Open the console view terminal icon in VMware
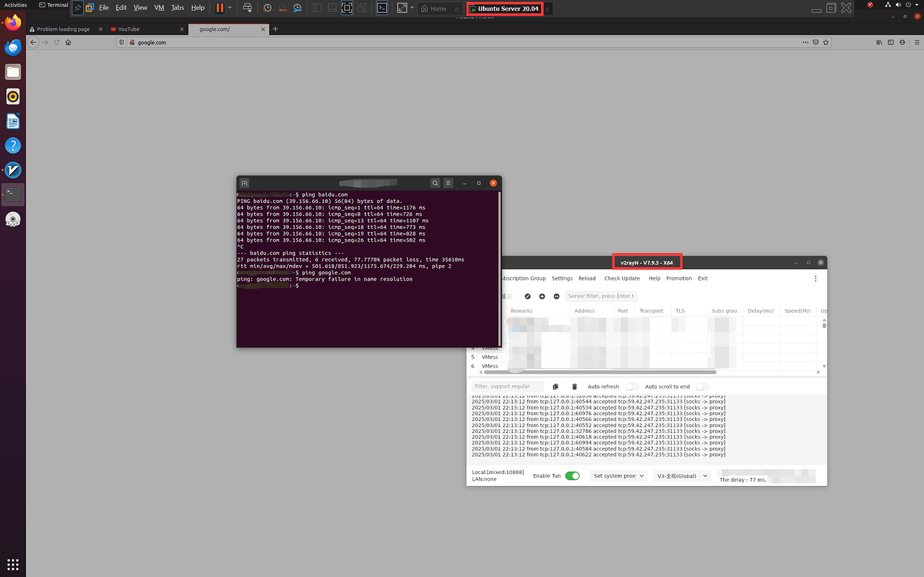 tap(382, 8)
